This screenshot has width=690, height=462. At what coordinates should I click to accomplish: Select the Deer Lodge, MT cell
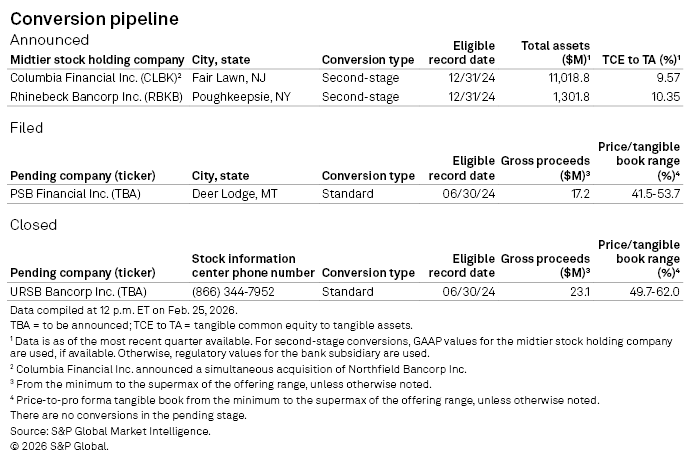237,193
